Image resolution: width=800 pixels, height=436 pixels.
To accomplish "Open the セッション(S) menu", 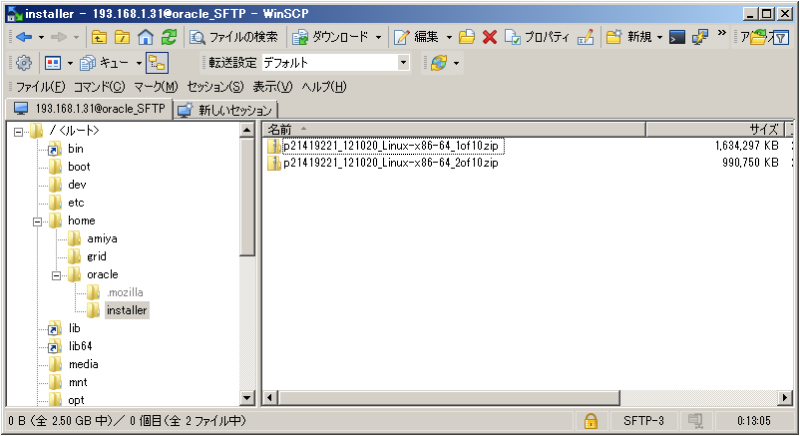I will (x=215, y=87).
